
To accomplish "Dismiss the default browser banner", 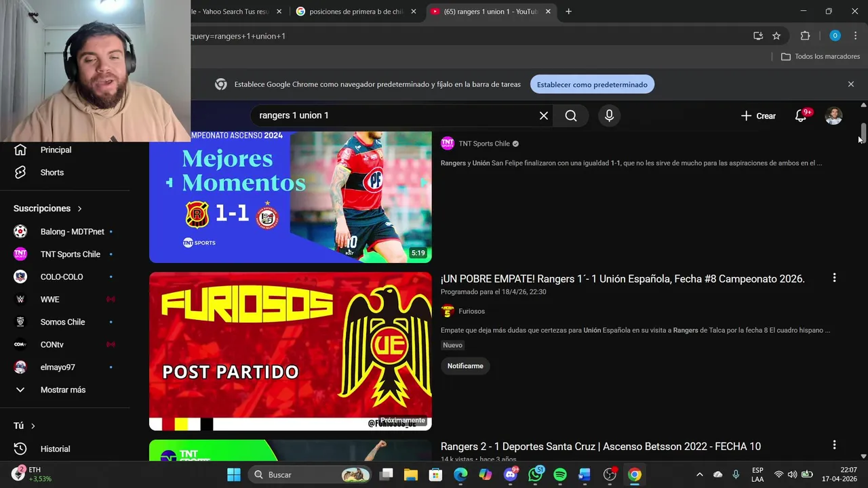I will tap(851, 85).
